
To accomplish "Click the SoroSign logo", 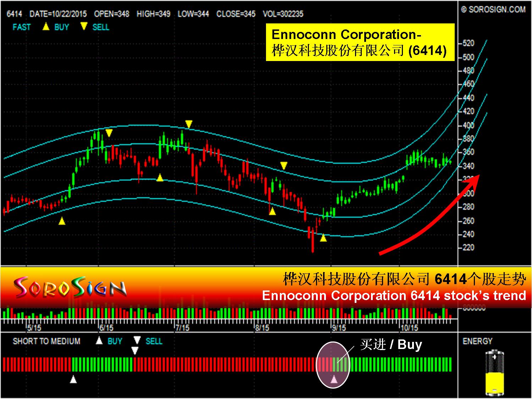I will [x=70, y=288].
